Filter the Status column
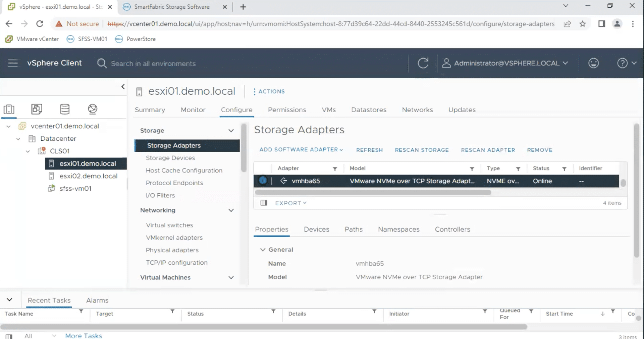This screenshot has height=339, width=644. click(564, 169)
